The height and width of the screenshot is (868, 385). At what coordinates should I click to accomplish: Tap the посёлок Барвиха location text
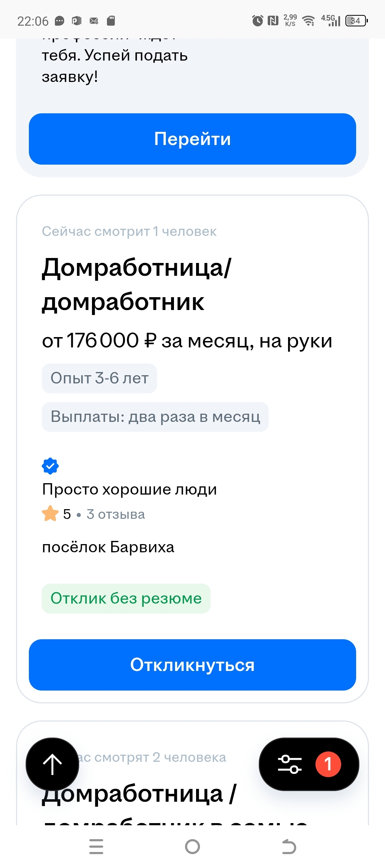tap(108, 547)
